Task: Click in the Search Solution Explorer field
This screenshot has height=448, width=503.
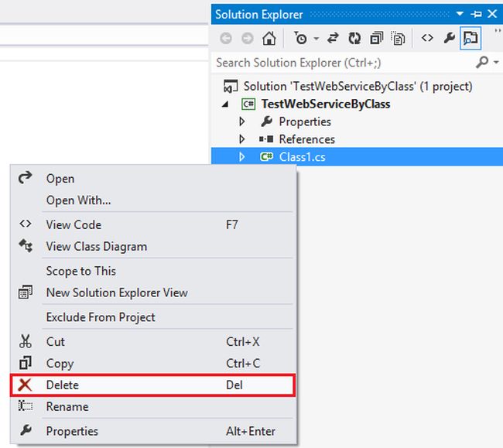Action: click(340, 62)
